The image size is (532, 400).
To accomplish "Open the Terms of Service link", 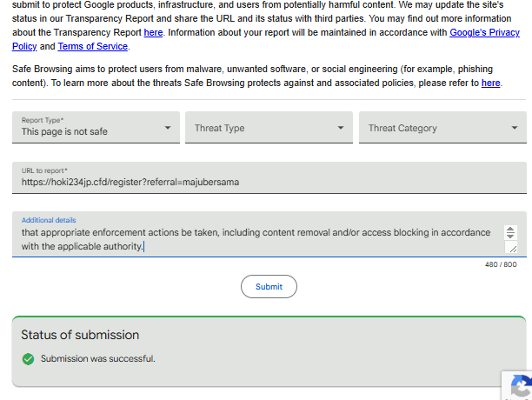I will pos(93,46).
